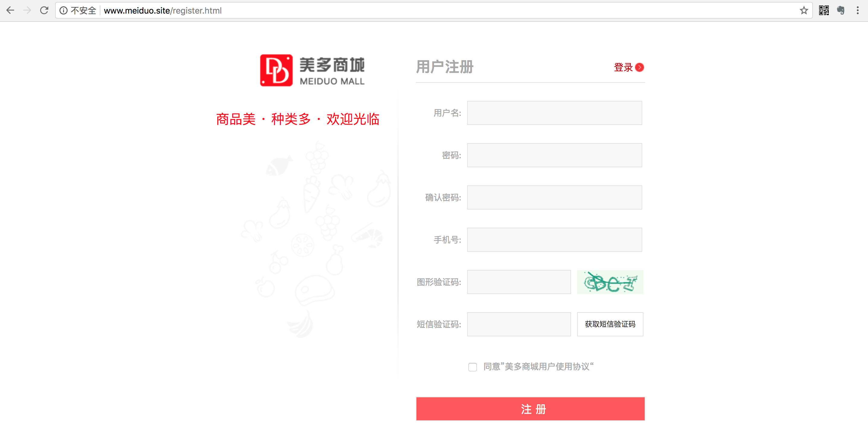Click the 手机号 phone field
Screen dimensions: 868x439
point(554,240)
